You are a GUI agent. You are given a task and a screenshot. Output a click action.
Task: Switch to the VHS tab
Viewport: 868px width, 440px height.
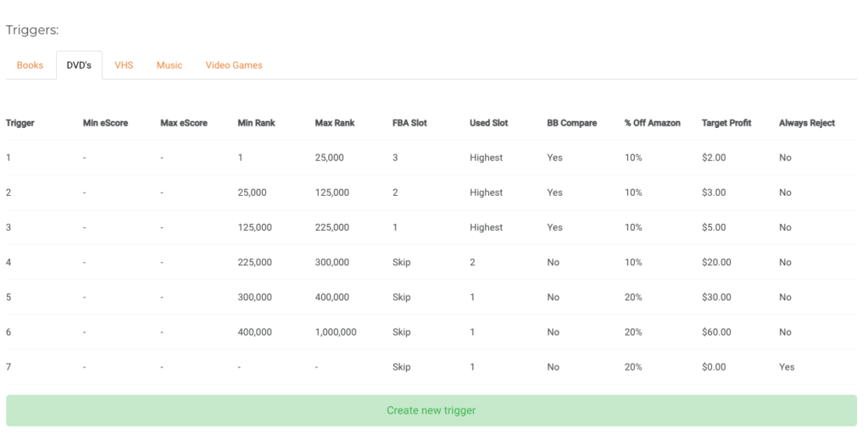pos(124,65)
